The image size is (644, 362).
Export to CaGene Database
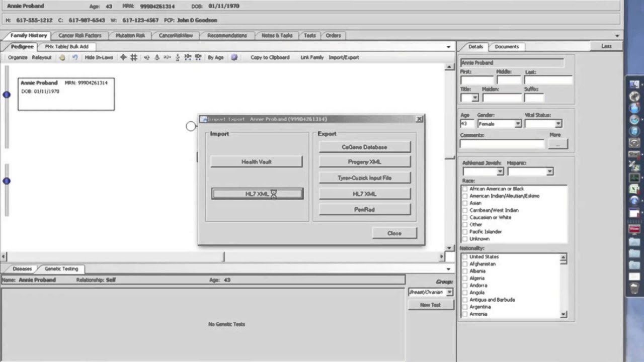coord(365,147)
